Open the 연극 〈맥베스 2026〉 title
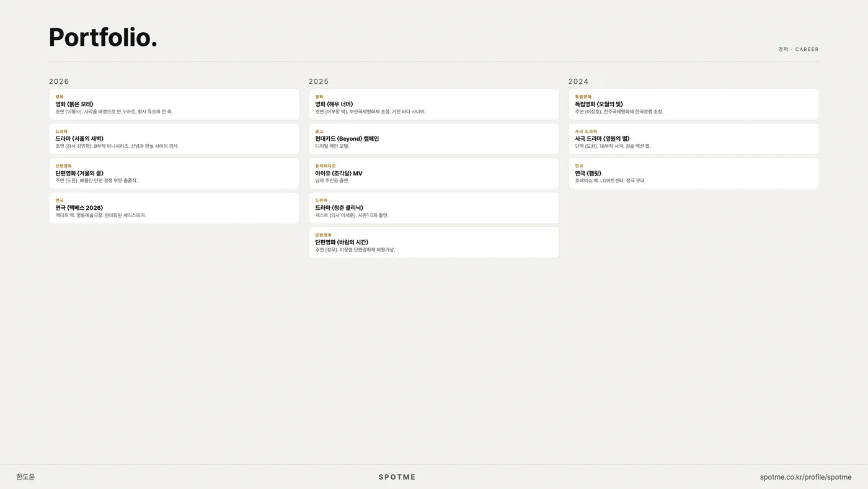The image size is (868, 489). [x=79, y=208]
